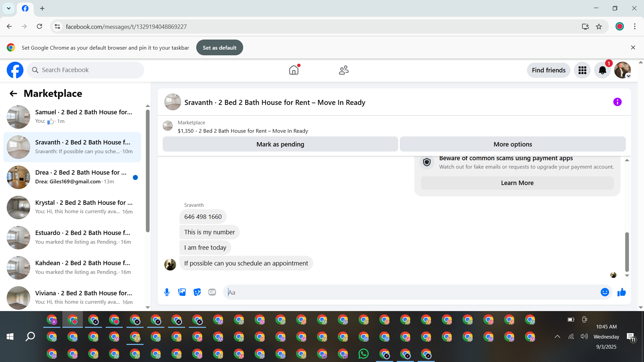Go back using Marketplace back arrow
Image resolution: width=644 pixels, height=362 pixels.
pos(13,94)
